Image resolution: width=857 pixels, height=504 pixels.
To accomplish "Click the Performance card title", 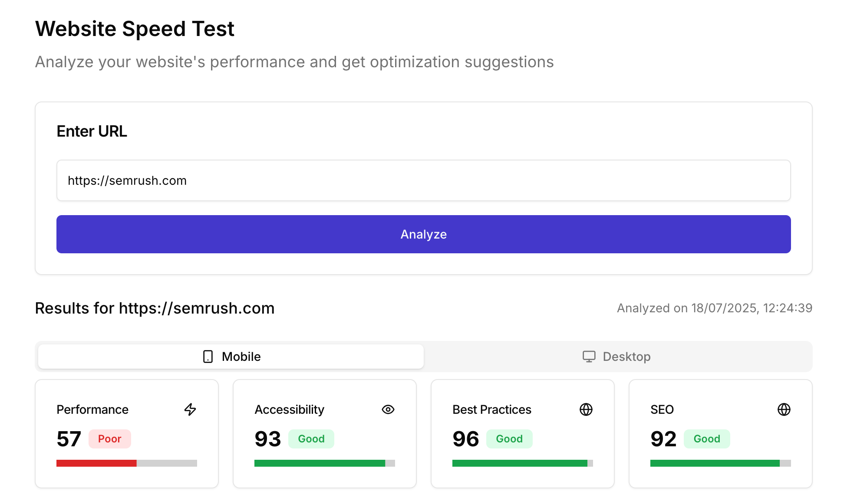I will (92, 409).
